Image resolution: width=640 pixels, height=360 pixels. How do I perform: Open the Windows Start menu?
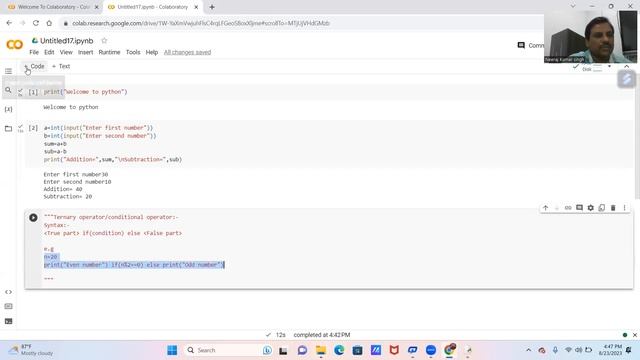(172, 350)
